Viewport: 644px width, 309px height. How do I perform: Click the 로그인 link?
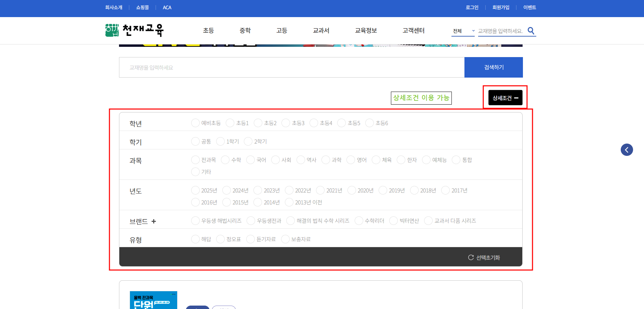472,8
